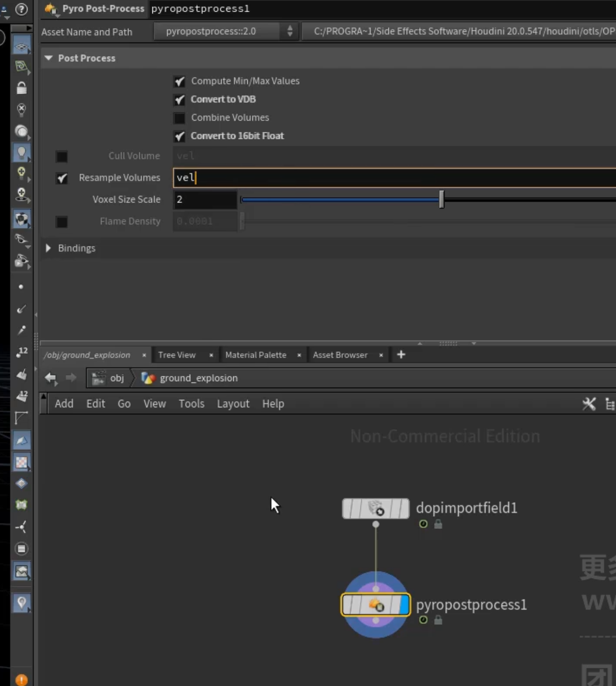Open the network editor wrench tools icon
This screenshot has width=616, height=686.
tap(589, 404)
